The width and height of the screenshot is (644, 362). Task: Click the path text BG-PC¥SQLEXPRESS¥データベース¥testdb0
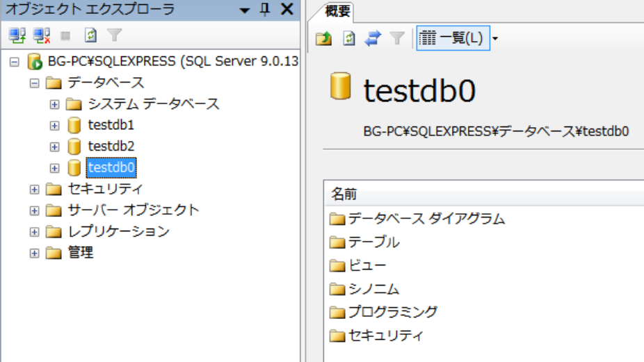click(496, 131)
